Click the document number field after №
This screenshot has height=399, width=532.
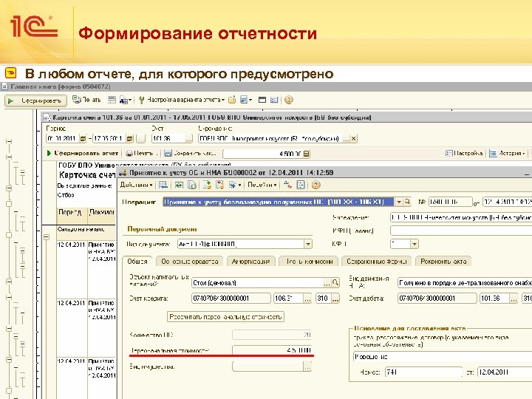click(x=450, y=202)
